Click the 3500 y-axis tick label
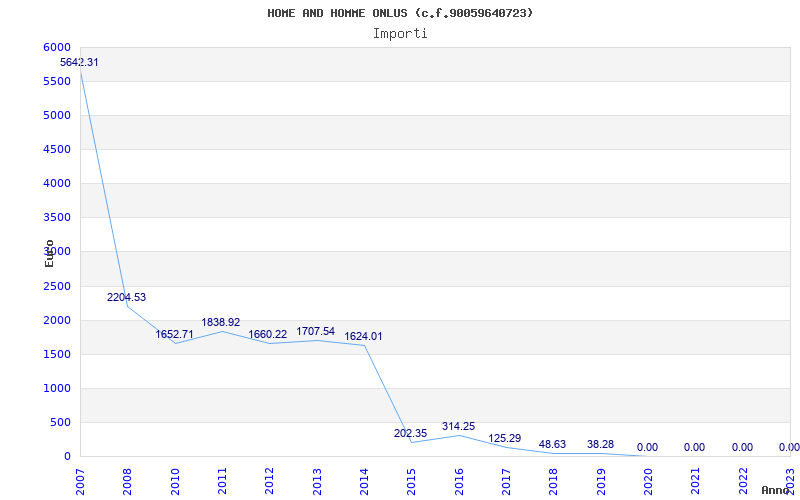800x500 pixels. click(x=58, y=217)
